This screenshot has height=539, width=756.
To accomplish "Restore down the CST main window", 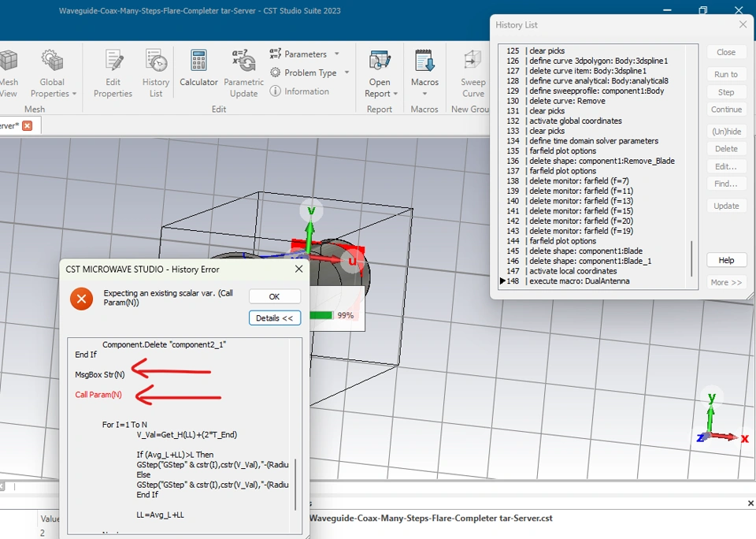I will tap(703, 10).
